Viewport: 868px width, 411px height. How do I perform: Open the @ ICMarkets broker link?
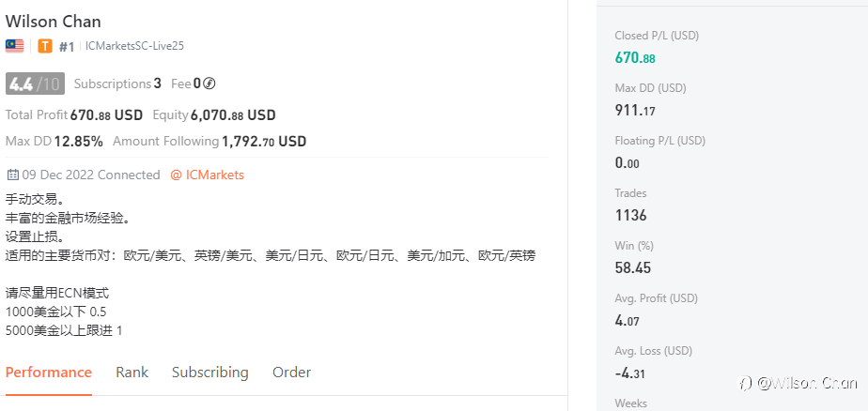pos(207,175)
